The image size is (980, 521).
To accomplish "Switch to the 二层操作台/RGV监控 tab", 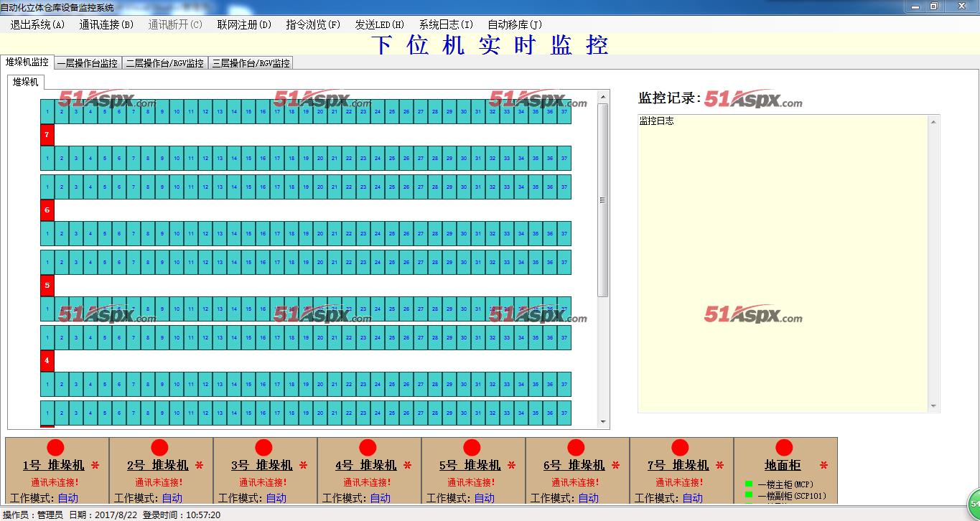I will click(165, 63).
